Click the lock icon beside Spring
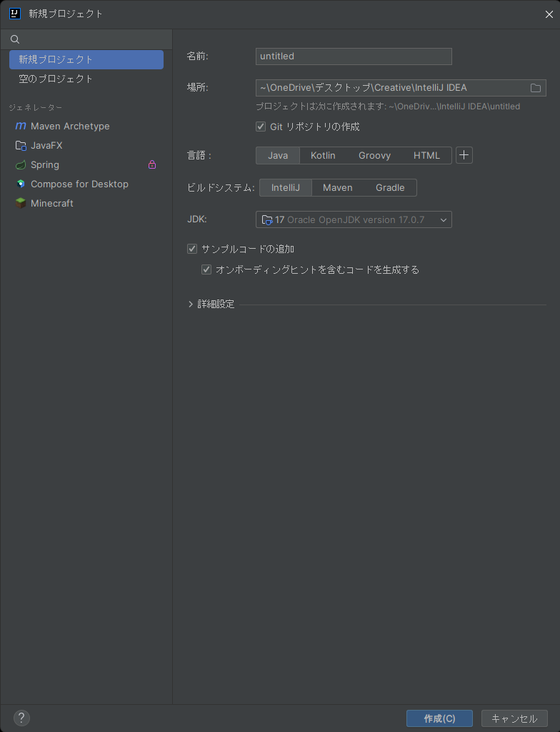 pyautogui.click(x=152, y=165)
